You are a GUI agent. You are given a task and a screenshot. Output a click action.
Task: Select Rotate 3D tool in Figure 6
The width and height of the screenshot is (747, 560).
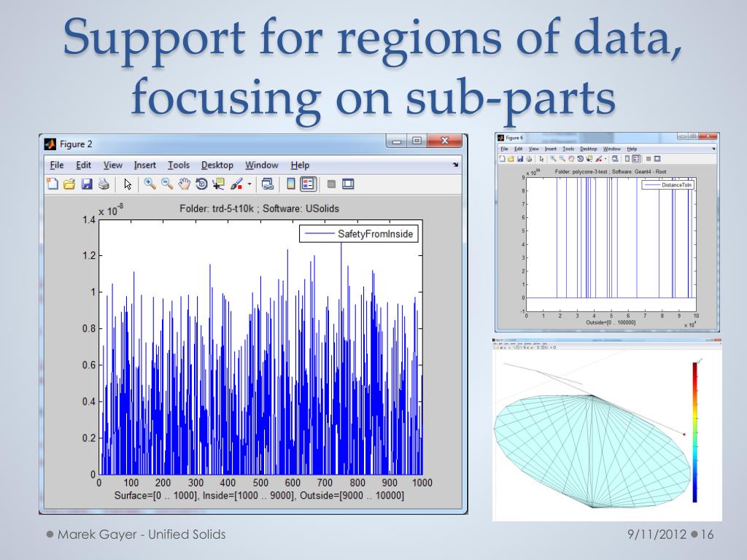(x=580, y=159)
